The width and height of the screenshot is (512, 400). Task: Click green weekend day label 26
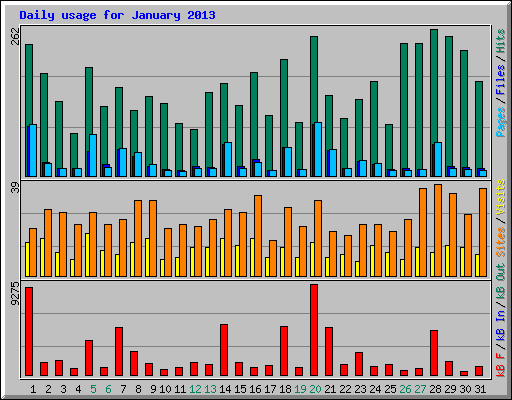[405, 389]
